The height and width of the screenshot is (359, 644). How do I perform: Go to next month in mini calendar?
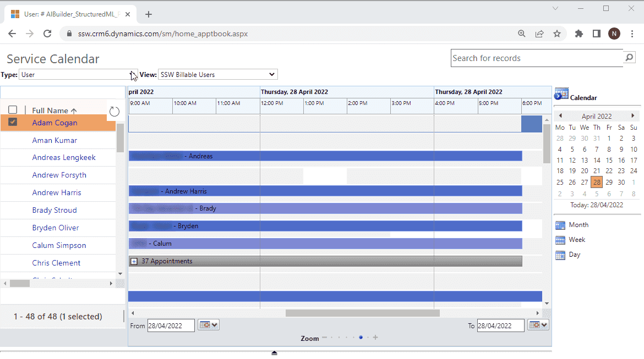click(x=633, y=116)
